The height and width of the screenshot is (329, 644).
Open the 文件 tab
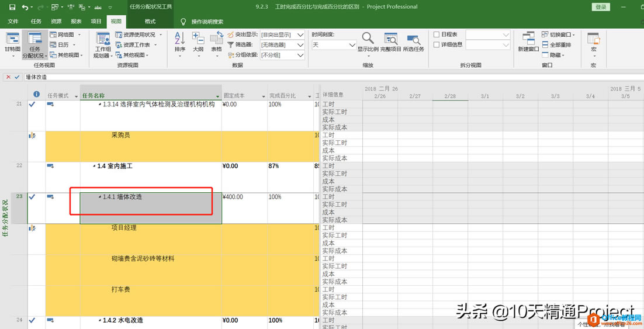[x=13, y=22]
